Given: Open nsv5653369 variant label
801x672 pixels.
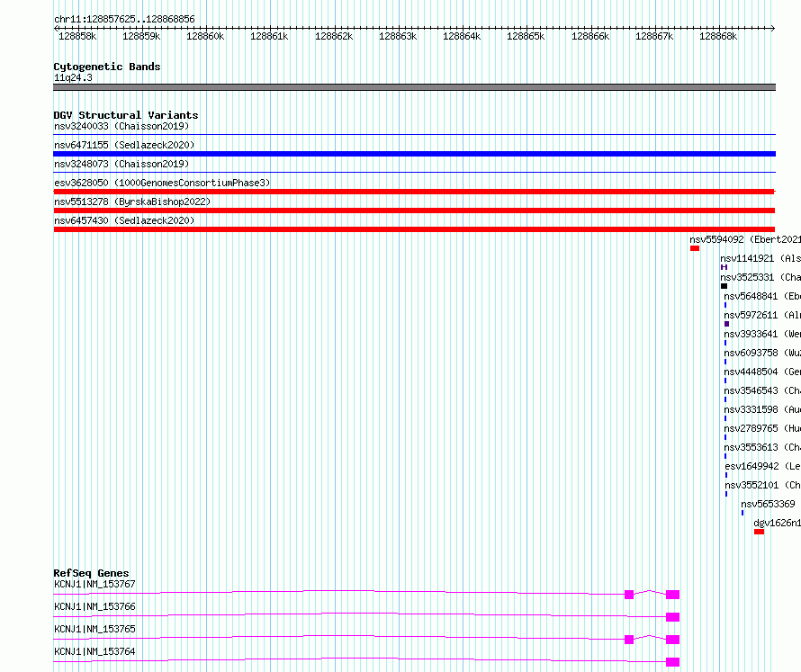Looking at the screenshot, I should point(769,504).
